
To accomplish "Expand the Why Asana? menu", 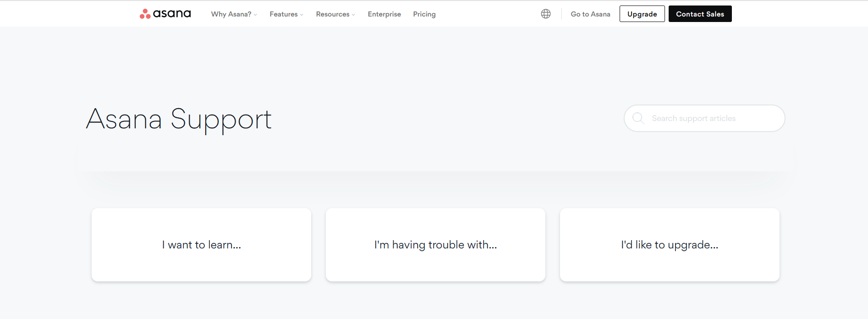I will [234, 14].
